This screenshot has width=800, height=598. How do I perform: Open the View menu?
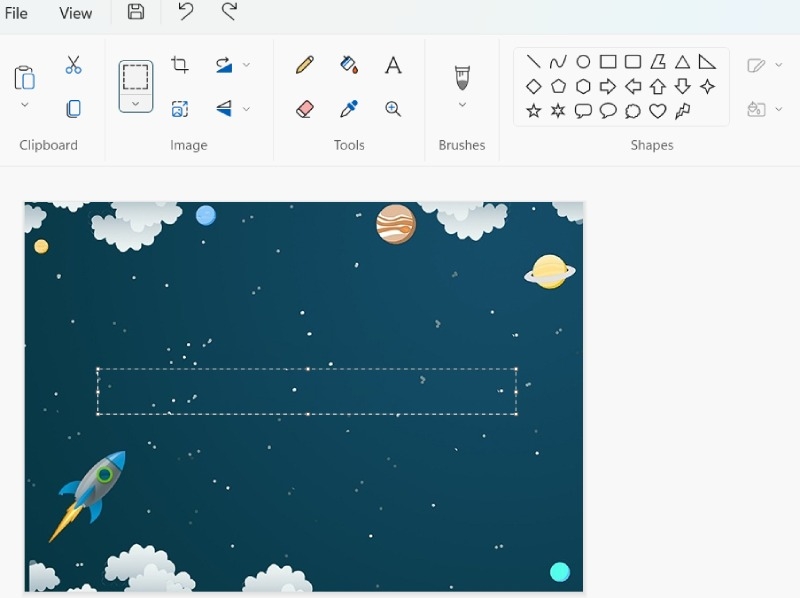point(76,13)
